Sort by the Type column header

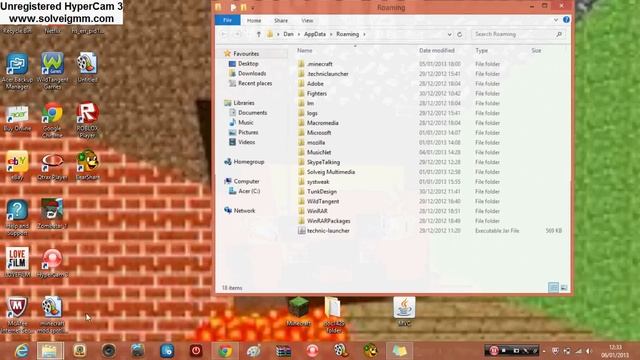482,51
